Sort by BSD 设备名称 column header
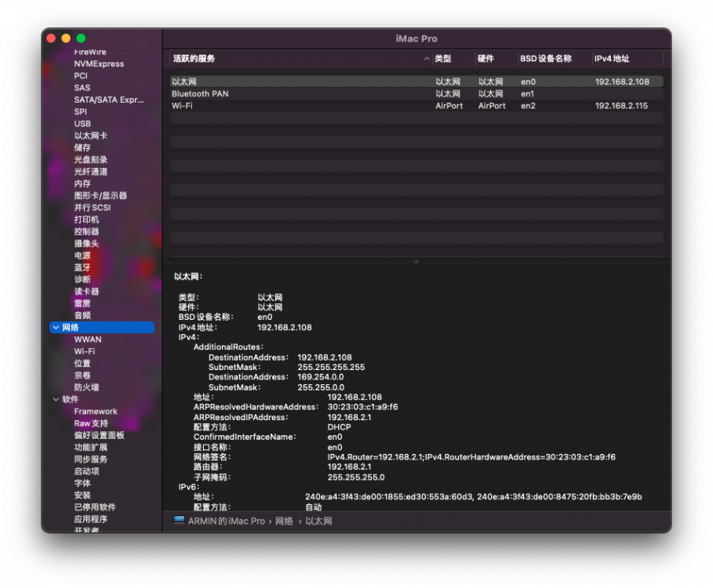713x588 pixels. [x=546, y=59]
